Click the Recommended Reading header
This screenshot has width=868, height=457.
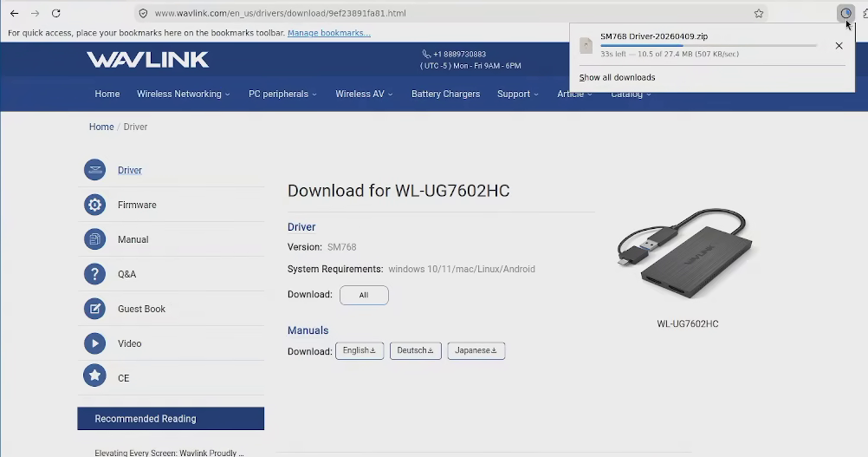click(x=171, y=419)
